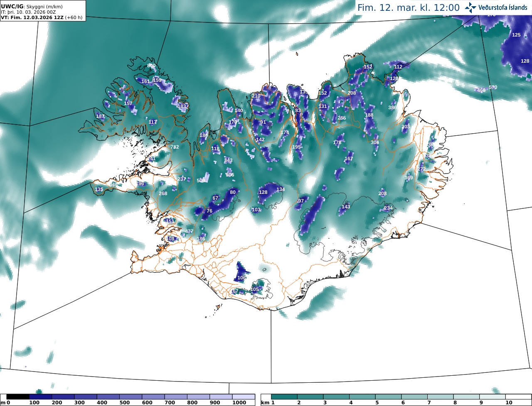The height and width of the screenshot is (406, 532).
Task: Click visibility value 343 on the map
Action: 228,160
